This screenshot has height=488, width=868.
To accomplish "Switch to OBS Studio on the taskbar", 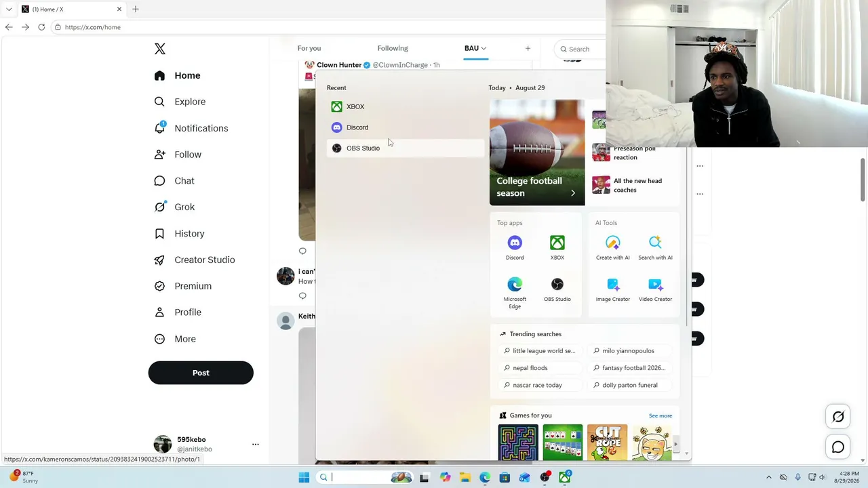I will [x=545, y=477].
